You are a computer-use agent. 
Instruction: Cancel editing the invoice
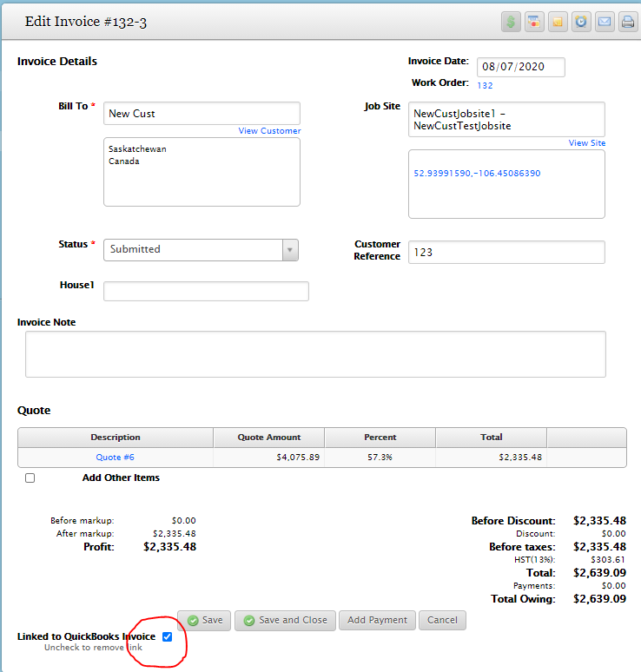tap(442, 620)
